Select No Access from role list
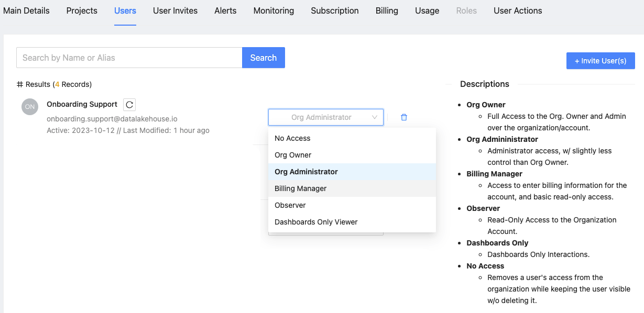This screenshot has height=313, width=644. click(x=292, y=138)
